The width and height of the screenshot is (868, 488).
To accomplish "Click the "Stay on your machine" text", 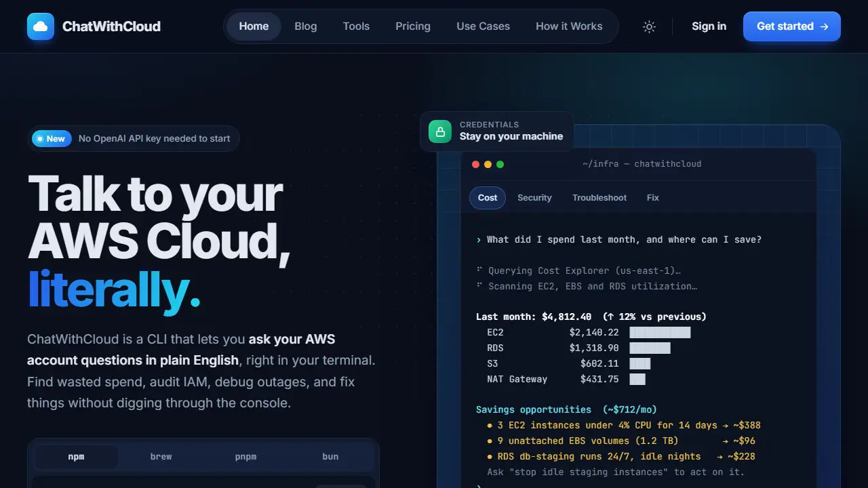I will pyautogui.click(x=511, y=136).
